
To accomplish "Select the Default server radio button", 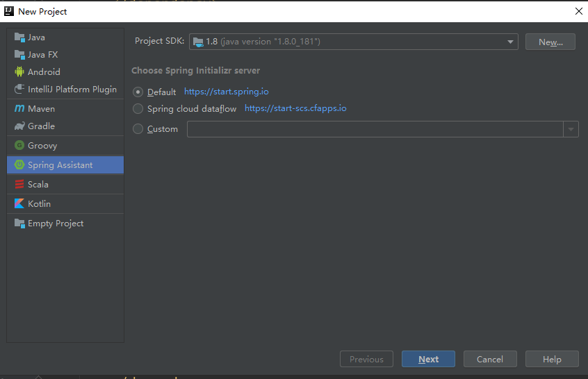I will click(138, 92).
